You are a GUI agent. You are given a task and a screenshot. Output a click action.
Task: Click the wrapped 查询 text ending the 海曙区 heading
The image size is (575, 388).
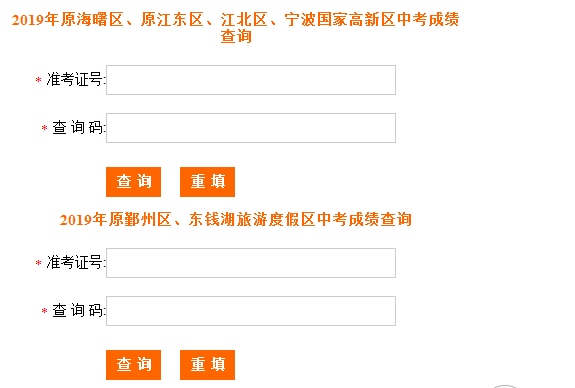point(236,36)
